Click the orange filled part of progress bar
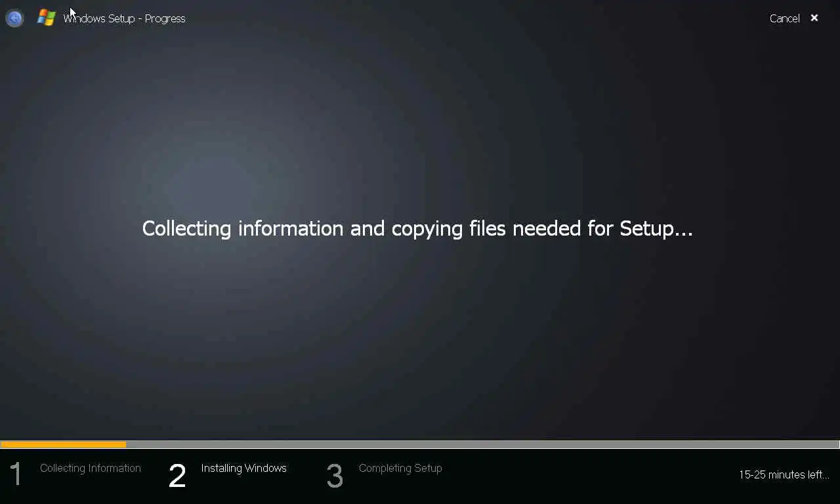840x504 pixels. pyautogui.click(x=64, y=444)
